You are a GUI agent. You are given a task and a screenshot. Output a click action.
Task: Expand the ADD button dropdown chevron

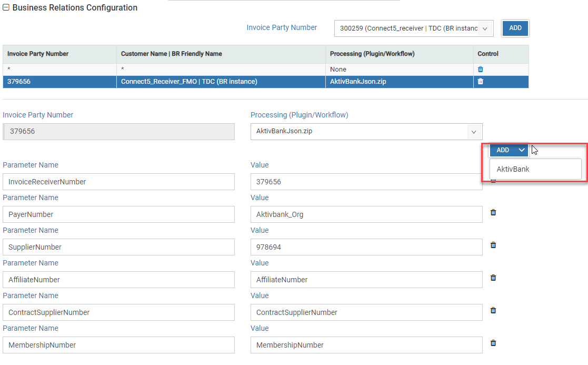coord(522,150)
